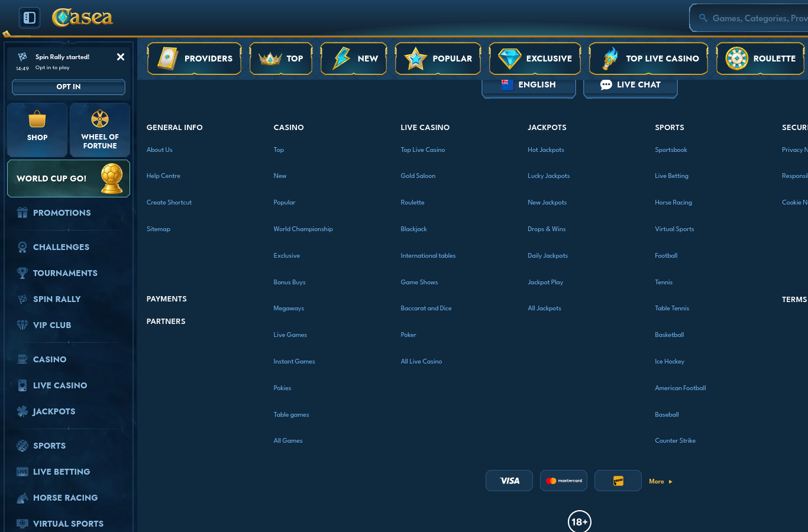The height and width of the screenshot is (532, 808).
Task: Open the Shop bag icon
Action: pyautogui.click(x=37, y=119)
